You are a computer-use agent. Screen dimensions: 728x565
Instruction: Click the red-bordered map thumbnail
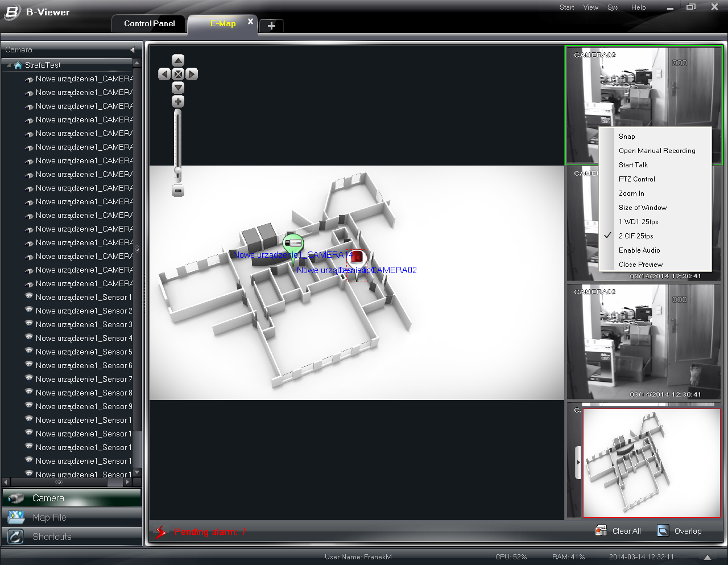point(652,463)
